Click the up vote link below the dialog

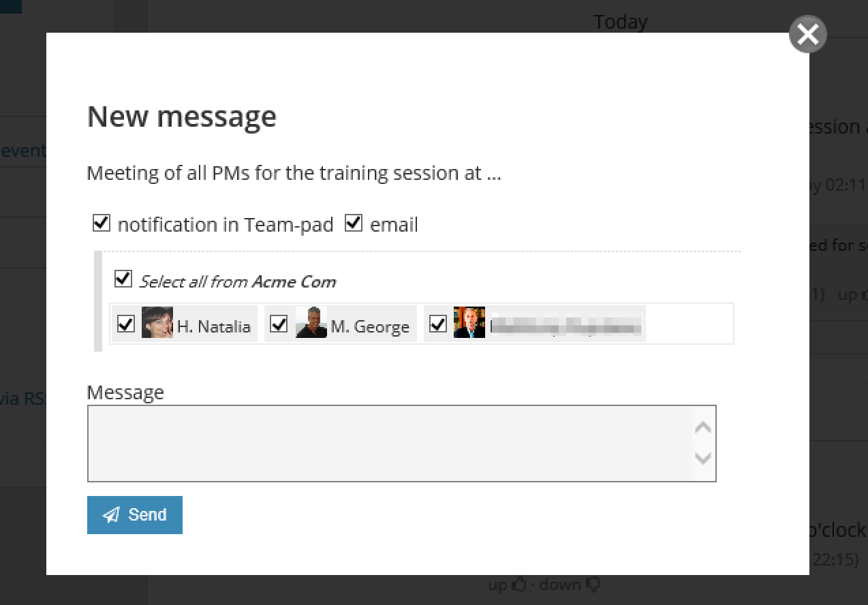501,584
